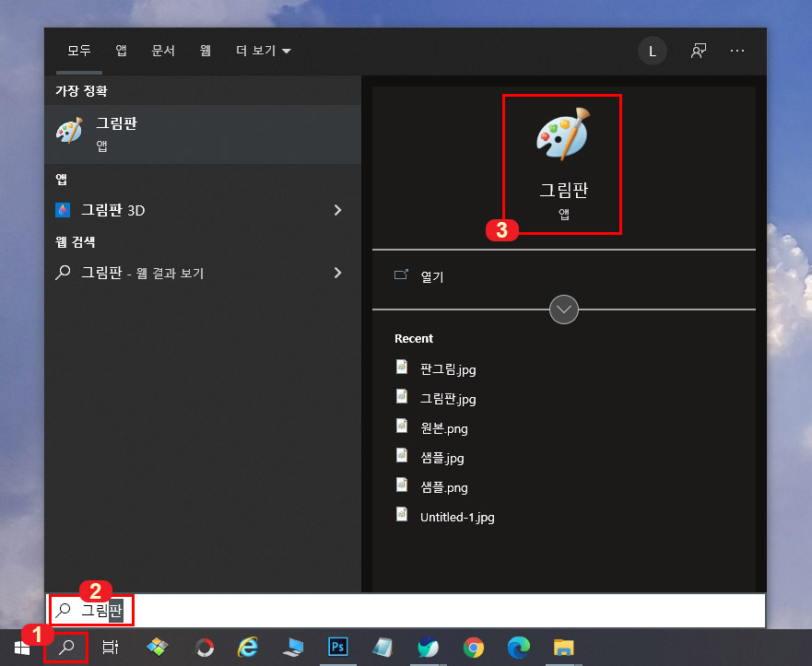Open Task View from the taskbar
This screenshot has height=666, width=812.
pyautogui.click(x=111, y=647)
